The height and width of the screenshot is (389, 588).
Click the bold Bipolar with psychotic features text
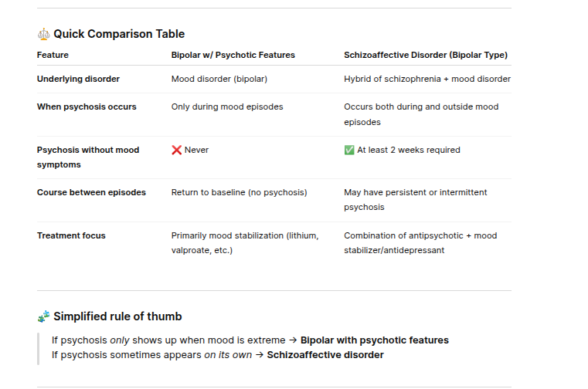click(x=374, y=340)
